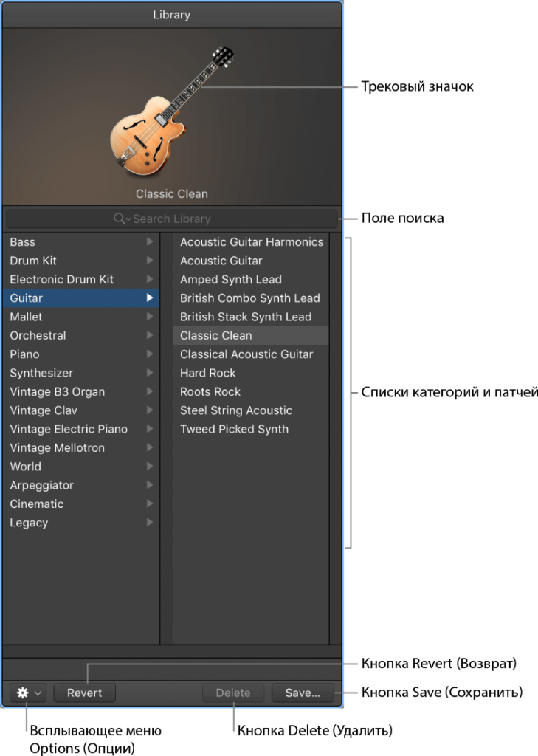Select the Arpeggiator category
The width and height of the screenshot is (538, 756).
pyautogui.click(x=81, y=486)
